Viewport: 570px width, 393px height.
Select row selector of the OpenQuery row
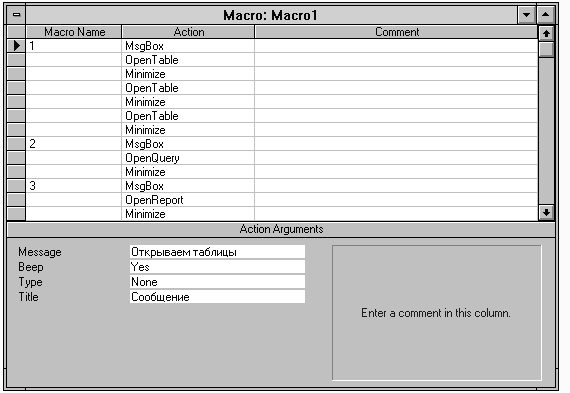[16, 158]
